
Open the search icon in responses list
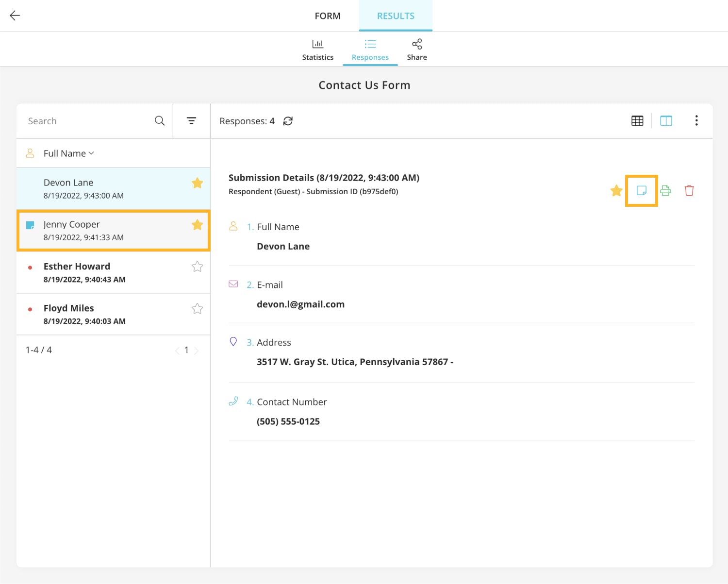[x=159, y=120]
